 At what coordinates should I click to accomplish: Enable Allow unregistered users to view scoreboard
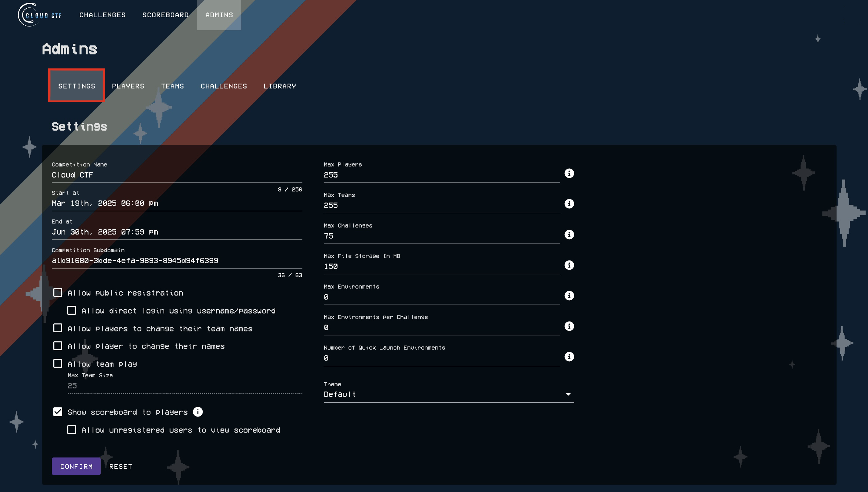tap(72, 429)
